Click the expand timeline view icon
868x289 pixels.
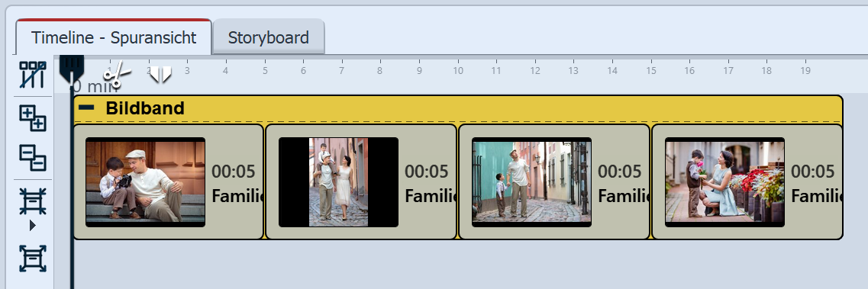[33, 258]
